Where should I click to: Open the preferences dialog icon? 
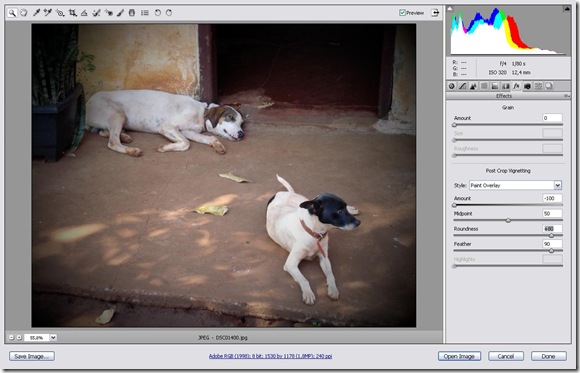coord(145,13)
